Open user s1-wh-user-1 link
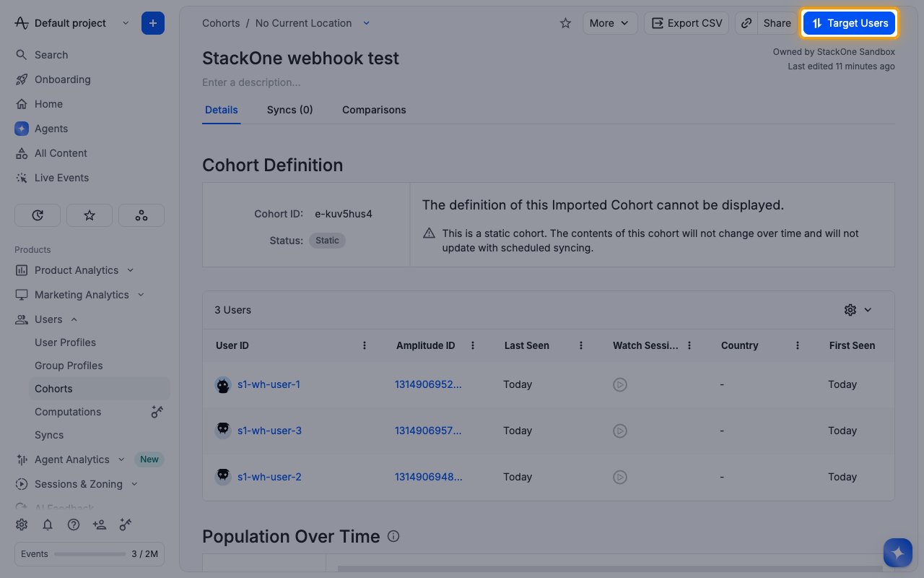924x578 pixels. (269, 384)
